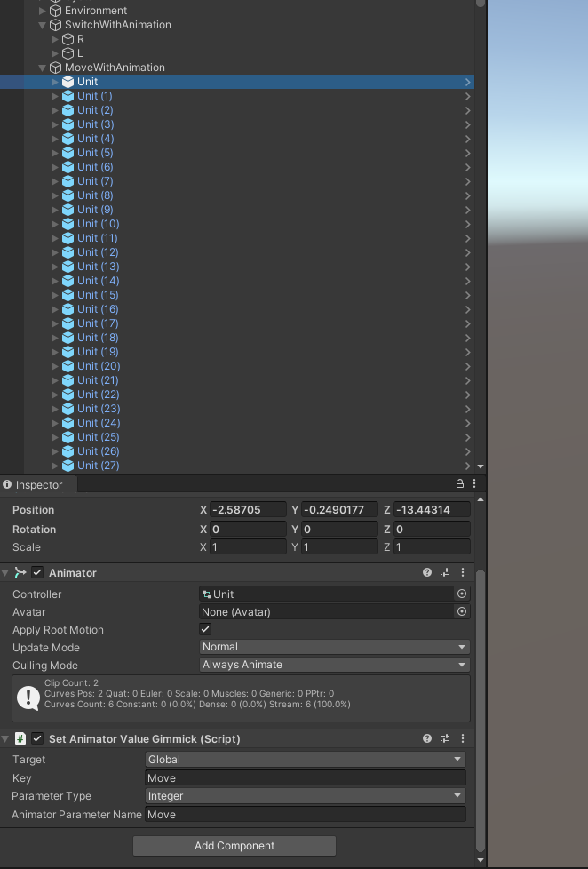Image resolution: width=588 pixels, height=869 pixels.
Task: Open the Parameter Type Integer dropdown
Action: [305, 796]
